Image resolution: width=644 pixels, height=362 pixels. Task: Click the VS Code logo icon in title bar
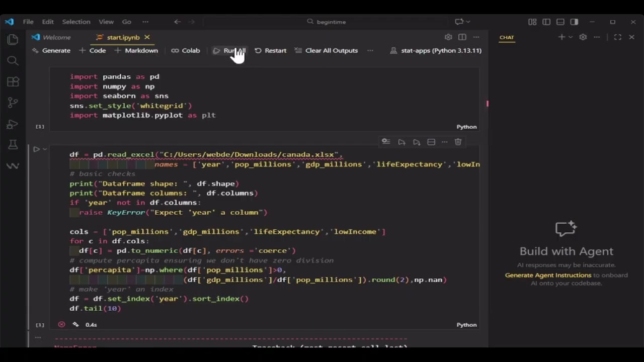pos(9,22)
